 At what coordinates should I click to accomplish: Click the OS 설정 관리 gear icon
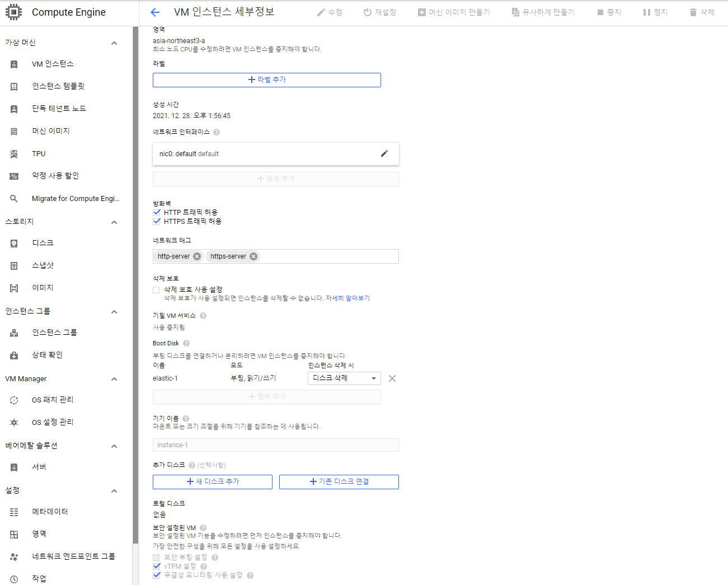click(14, 423)
